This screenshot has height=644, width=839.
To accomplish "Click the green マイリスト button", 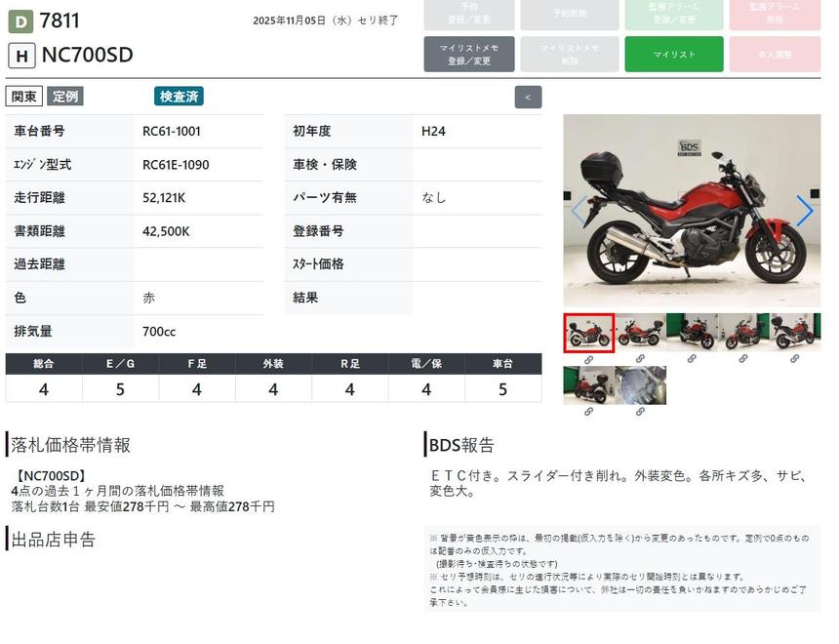I will pyautogui.click(x=673, y=55).
